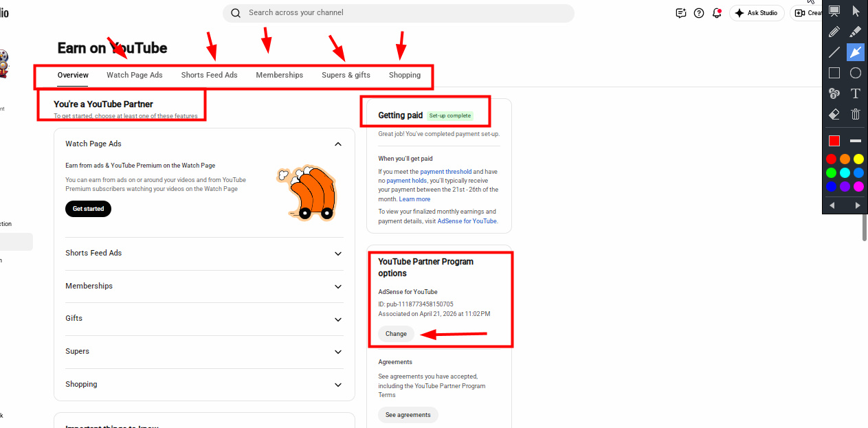Choose the rectangle shape tool

tap(834, 73)
